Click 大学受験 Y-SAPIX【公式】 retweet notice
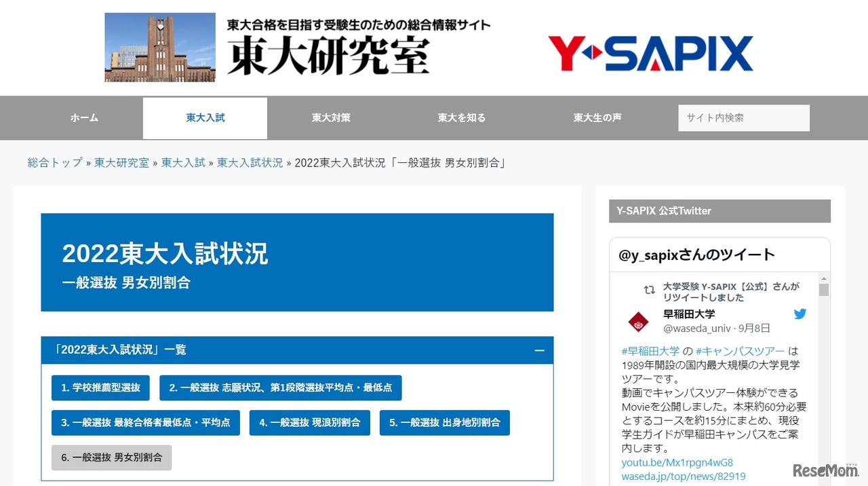This screenshot has height=486, width=868. [732, 292]
